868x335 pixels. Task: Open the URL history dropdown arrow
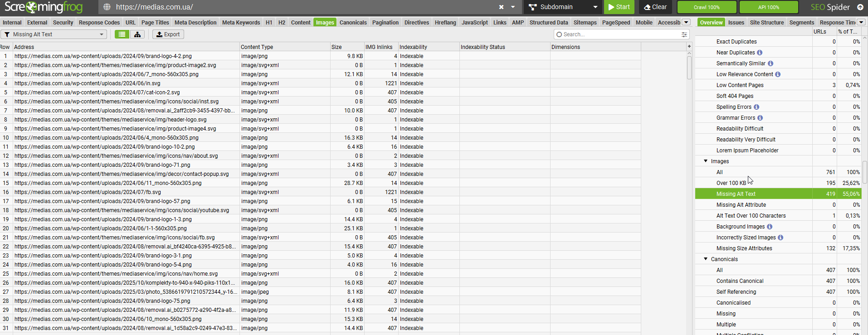[x=513, y=7]
